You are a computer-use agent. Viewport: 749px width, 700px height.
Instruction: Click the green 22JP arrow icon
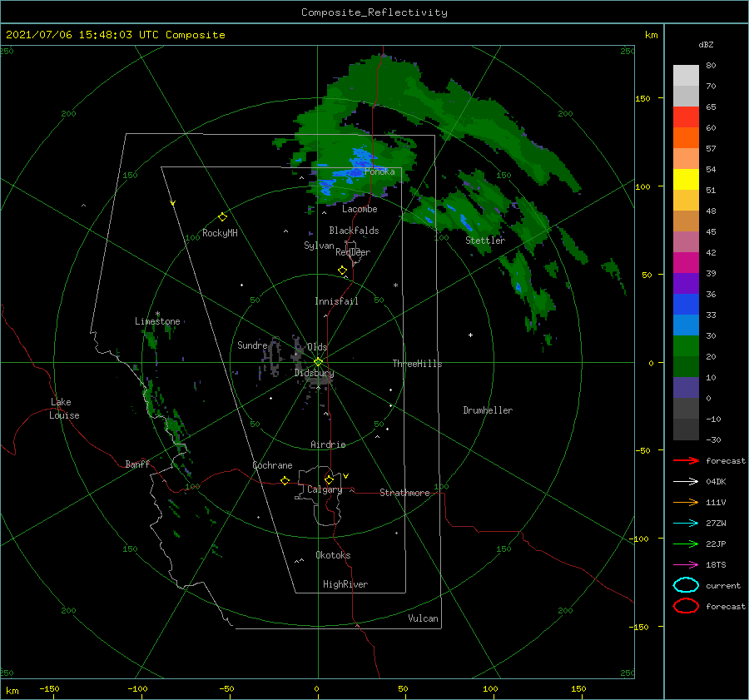tap(686, 544)
